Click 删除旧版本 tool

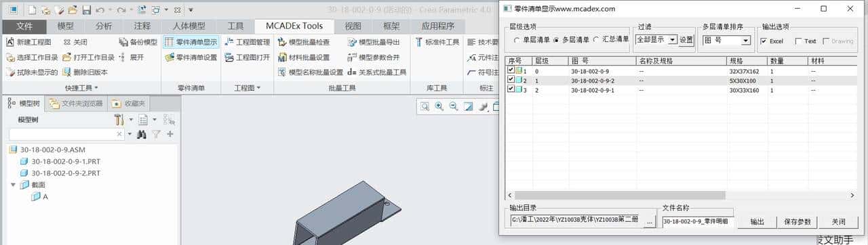click(x=85, y=72)
